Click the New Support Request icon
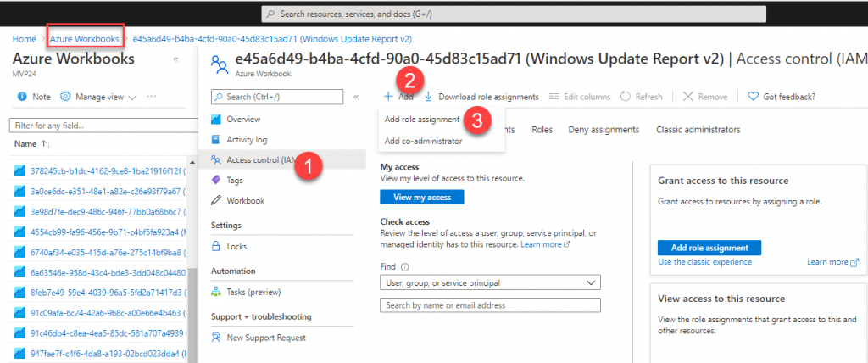Image resolution: width=868 pixels, height=363 pixels. point(216,338)
